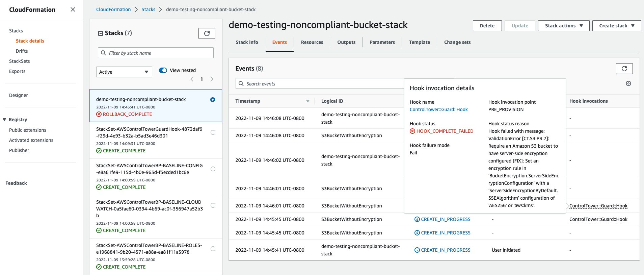
Task: Open Stack details in side navigation
Action: (x=30, y=41)
